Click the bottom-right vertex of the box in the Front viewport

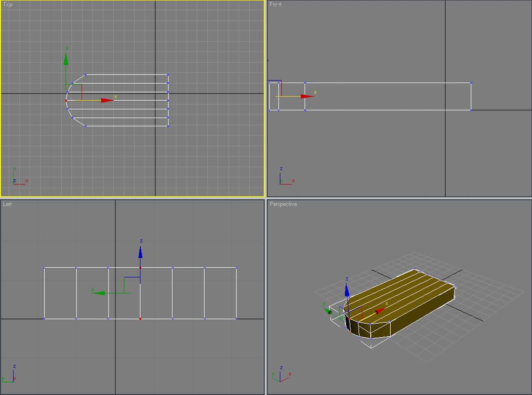(x=471, y=110)
